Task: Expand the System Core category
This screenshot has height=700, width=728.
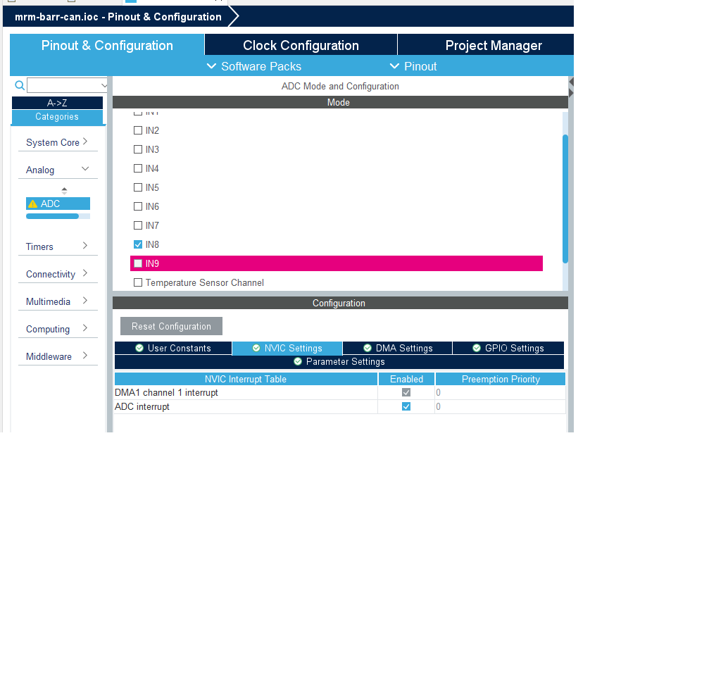Action: tap(58, 142)
